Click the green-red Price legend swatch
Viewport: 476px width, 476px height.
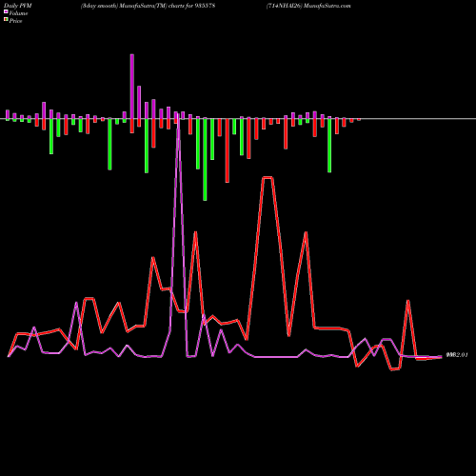pos(6,19)
